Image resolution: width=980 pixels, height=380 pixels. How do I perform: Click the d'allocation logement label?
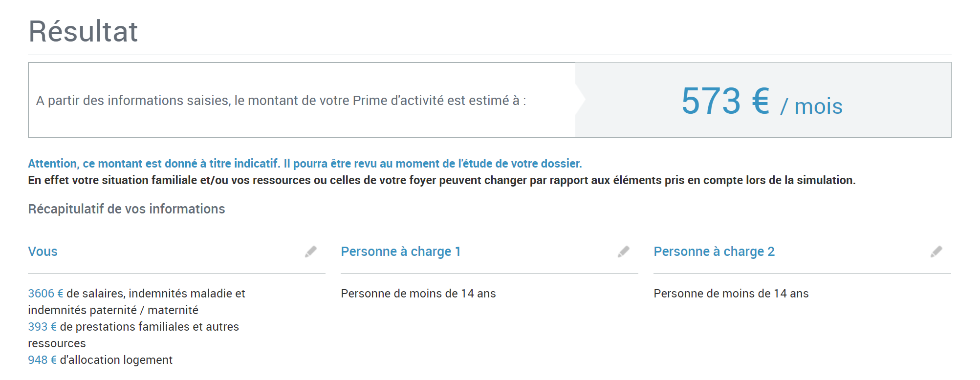(116, 360)
